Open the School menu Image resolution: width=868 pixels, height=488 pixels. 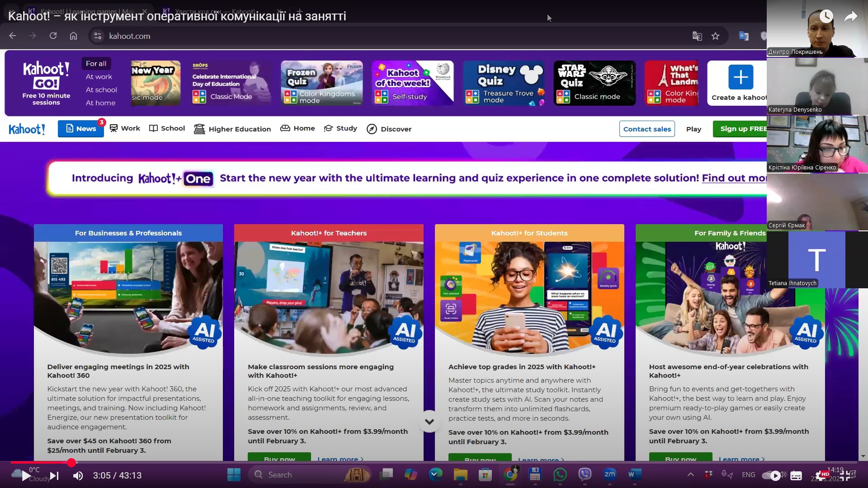pos(167,128)
